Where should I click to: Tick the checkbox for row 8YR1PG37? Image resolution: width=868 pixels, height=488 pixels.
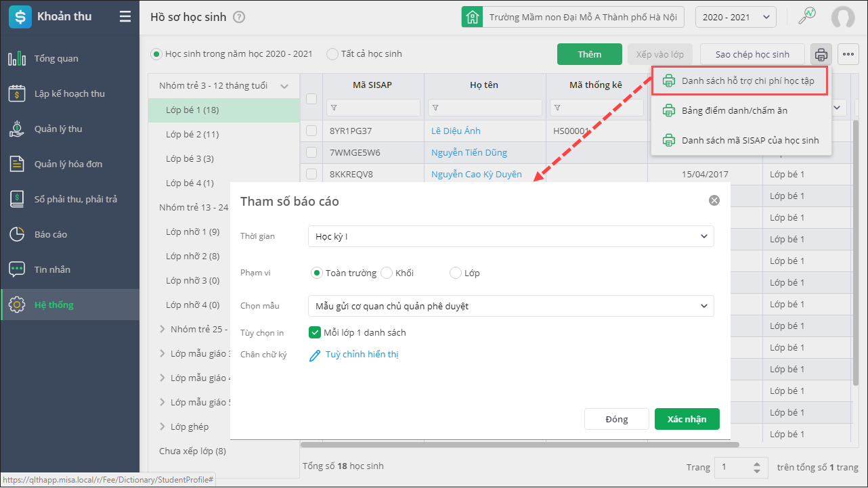tap(311, 131)
